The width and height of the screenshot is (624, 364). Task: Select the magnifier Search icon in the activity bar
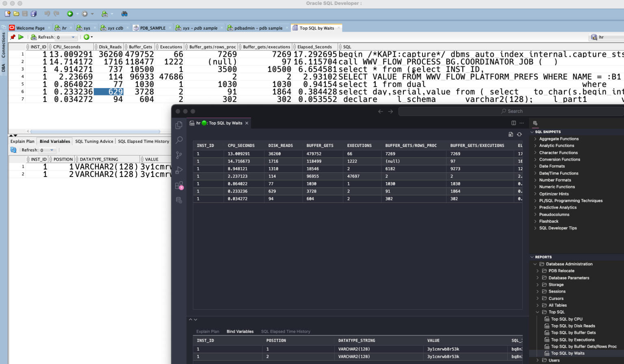point(179,139)
